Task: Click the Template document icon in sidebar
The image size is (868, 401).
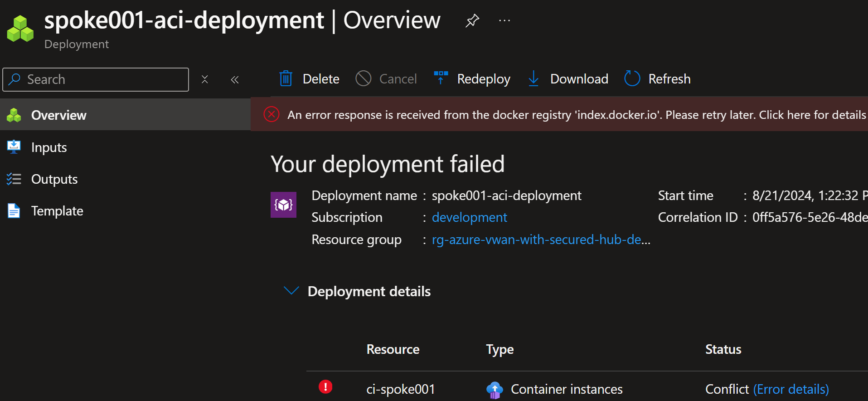Action: (x=14, y=210)
